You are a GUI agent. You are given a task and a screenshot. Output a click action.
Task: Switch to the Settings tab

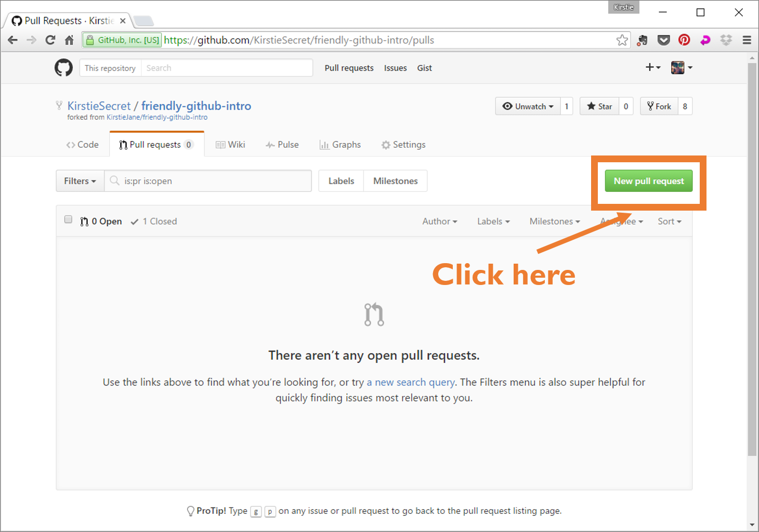[x=403, y=145]
